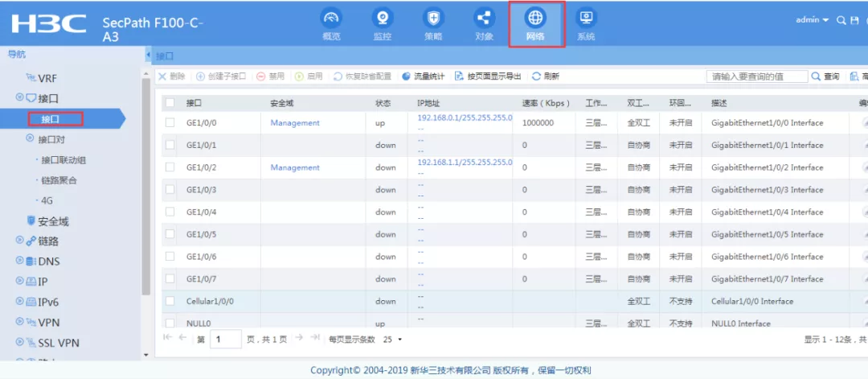This screenshot has width=868, height=379.
Task: Open the 监控 monitoring icon
Action: point(383,19)
